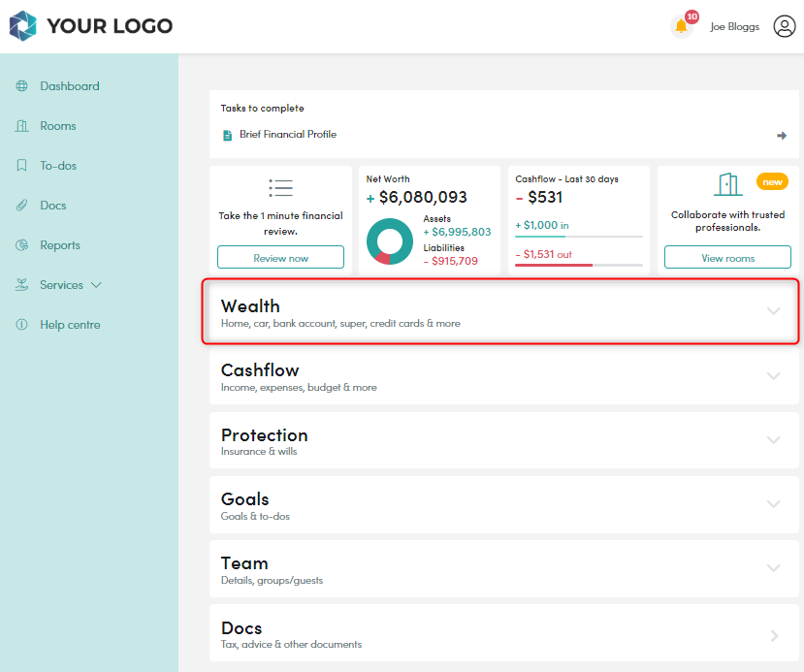Click the Brief Financial Profile document icon
The height and width of the screenshot is (672, 804).
point(227,135)
